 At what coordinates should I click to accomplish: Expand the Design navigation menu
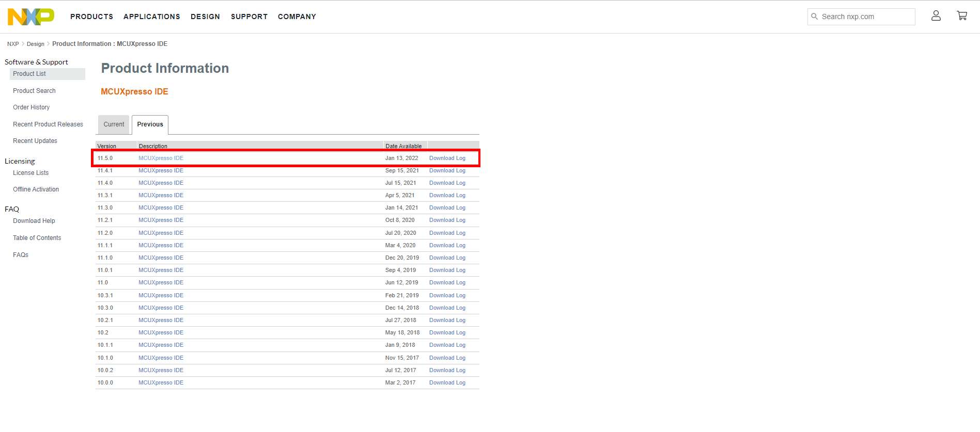tap(205, 17)
